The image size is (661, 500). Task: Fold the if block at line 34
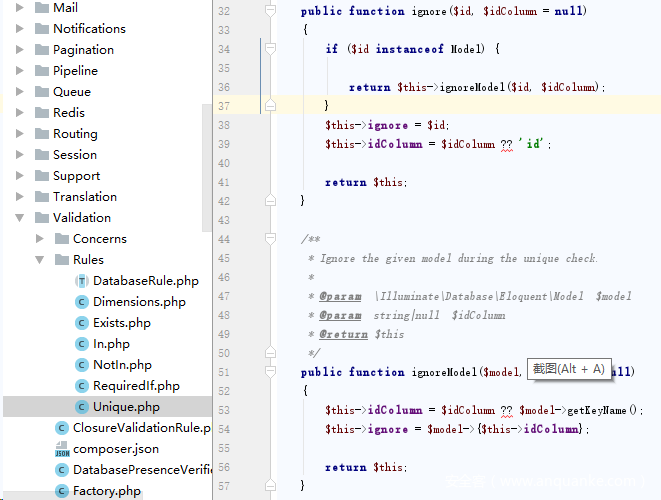[x=270, y=49]
